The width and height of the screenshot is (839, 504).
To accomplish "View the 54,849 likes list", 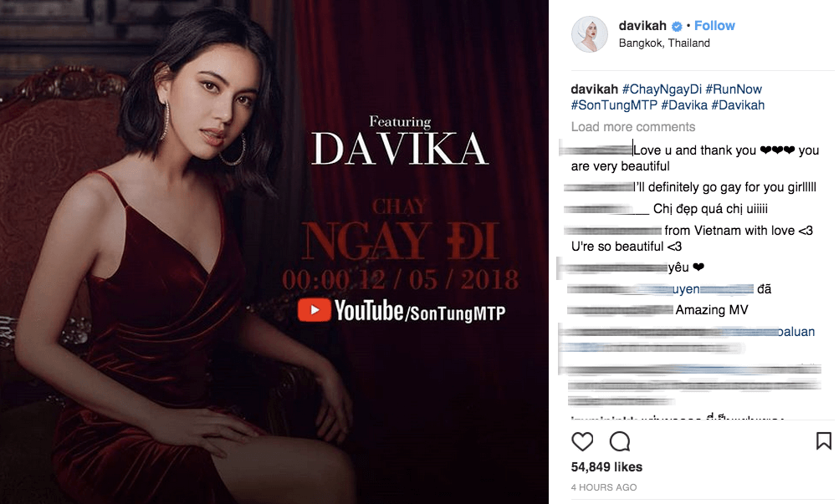I will click(x=606, y=467).
